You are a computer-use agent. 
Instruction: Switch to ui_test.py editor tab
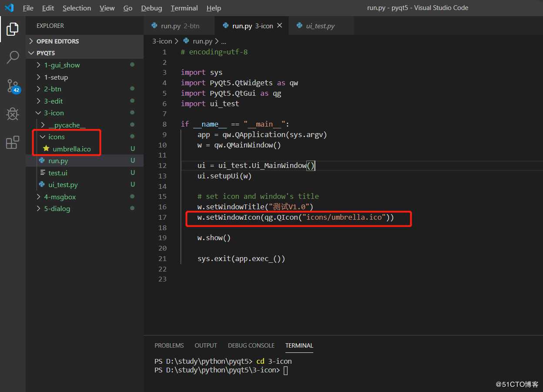click(321, 26)
